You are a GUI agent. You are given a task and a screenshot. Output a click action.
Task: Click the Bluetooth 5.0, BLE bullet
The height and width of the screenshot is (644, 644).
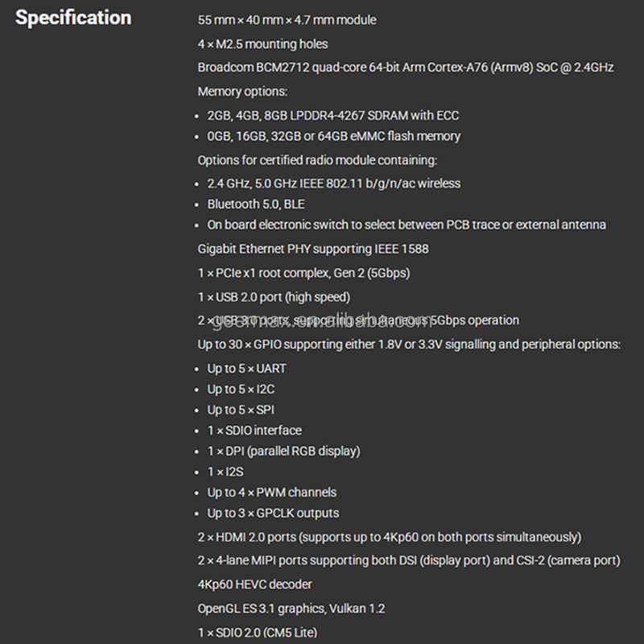pyautogui.click(x=256, y=204)
